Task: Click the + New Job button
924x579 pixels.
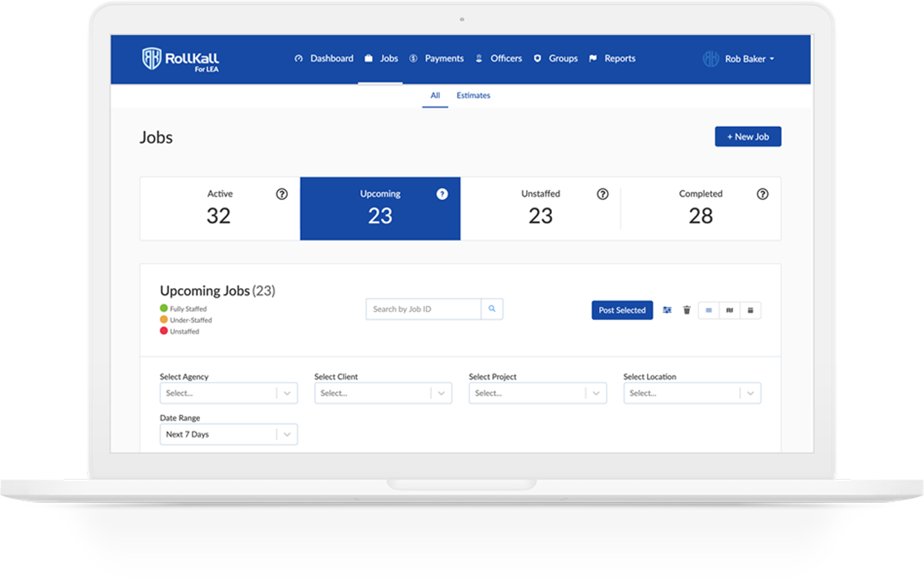Action: (748, 136)
